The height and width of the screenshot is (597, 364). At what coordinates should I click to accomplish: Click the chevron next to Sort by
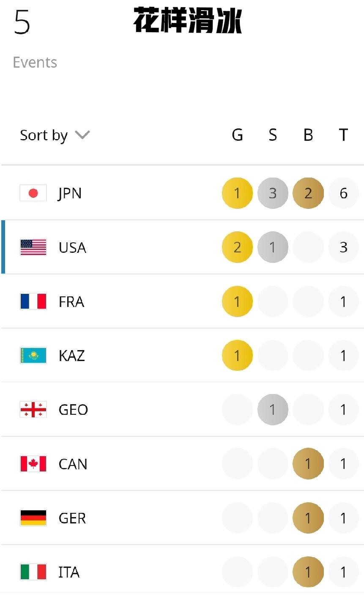click(x=82, y=135)
